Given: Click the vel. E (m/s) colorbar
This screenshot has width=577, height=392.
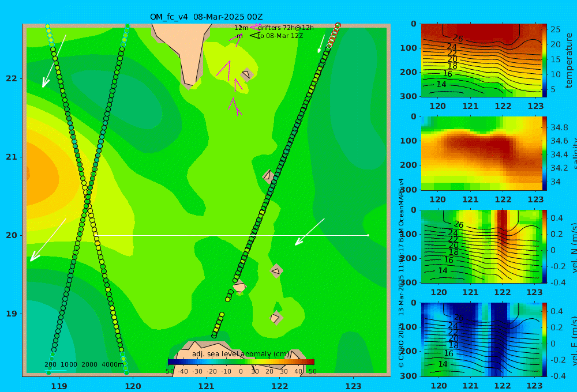Looking at the screenshot, I should click(x=545, y=340).
